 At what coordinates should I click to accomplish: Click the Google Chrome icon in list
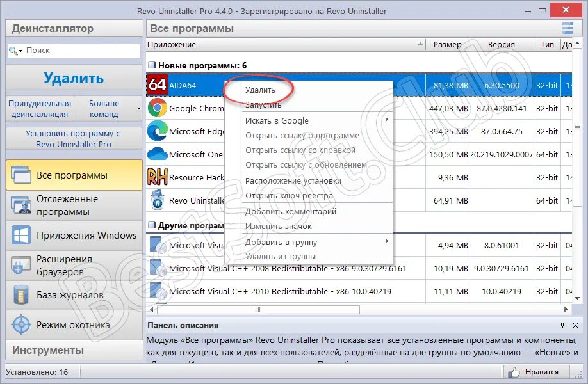(x=157, y=108)
